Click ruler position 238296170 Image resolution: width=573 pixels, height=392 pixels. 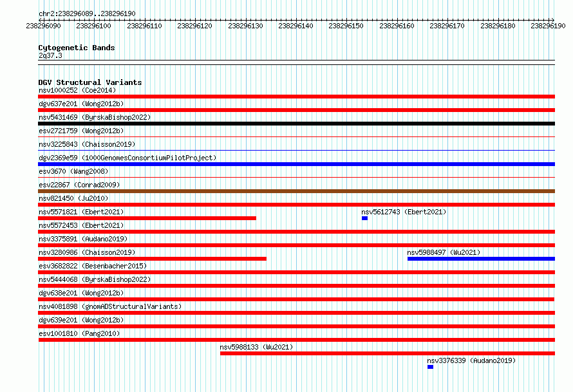pos(447,26)
